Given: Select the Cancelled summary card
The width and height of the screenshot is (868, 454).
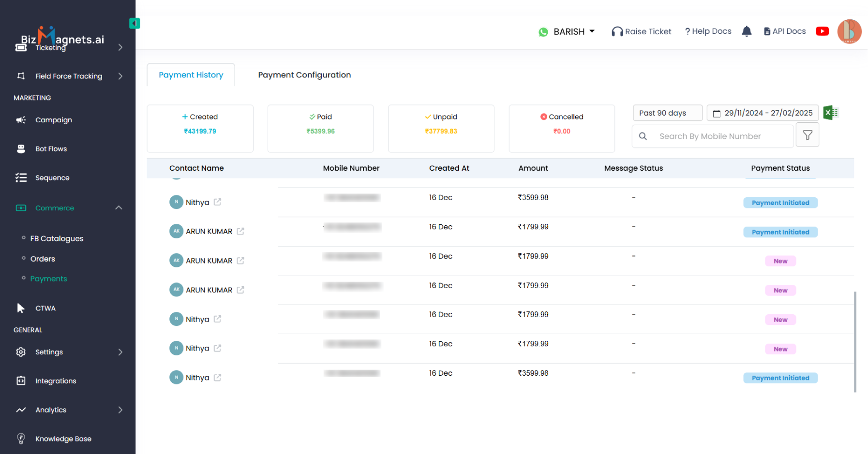Looking at the screenshot, I should pyautogui.click(x=562, y=129).
